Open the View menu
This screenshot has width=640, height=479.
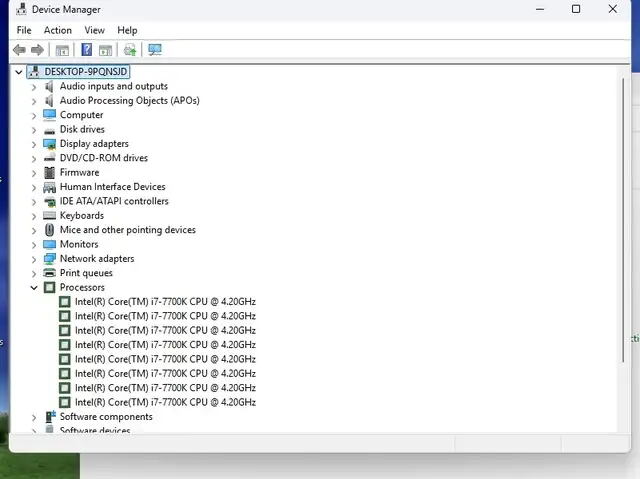coord(94,30)
